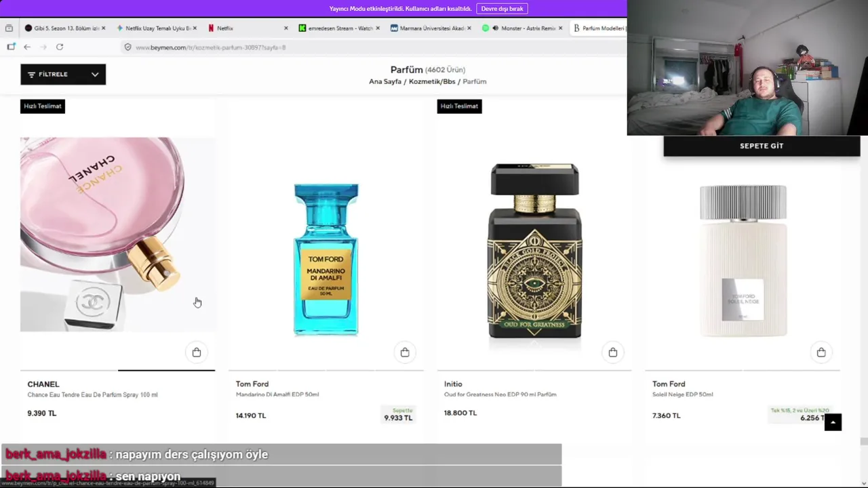Close the Netflix tab
868x488 pixels.
285,28
